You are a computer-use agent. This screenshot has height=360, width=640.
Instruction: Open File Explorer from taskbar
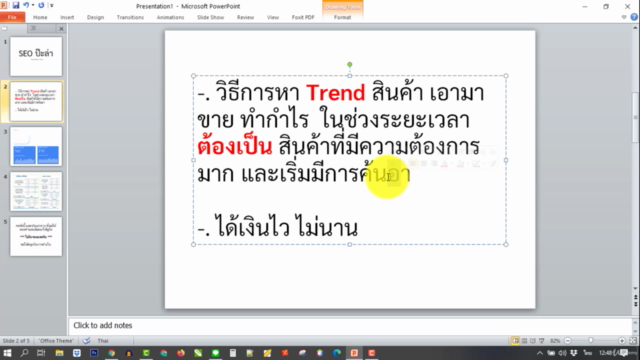coord(59,353)
